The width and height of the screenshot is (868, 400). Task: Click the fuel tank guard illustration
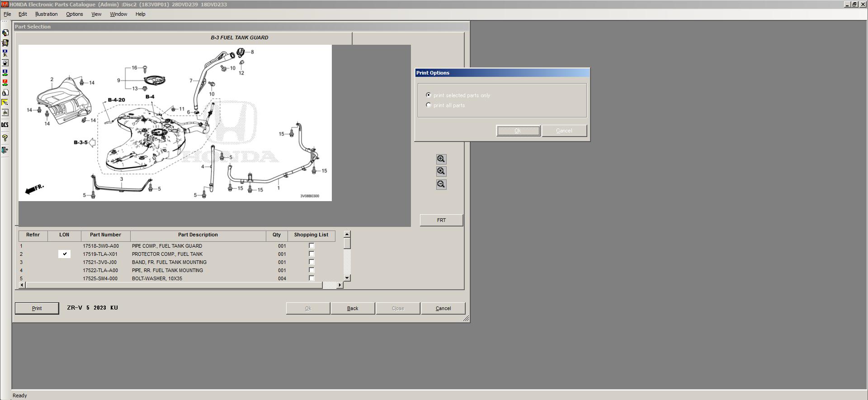(x=175, y=123)
